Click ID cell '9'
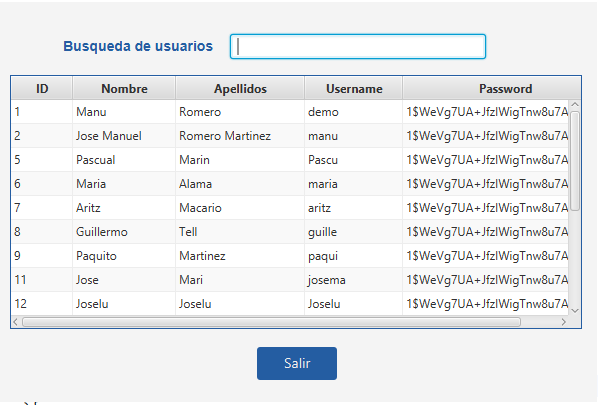 (x=42, y=256)
